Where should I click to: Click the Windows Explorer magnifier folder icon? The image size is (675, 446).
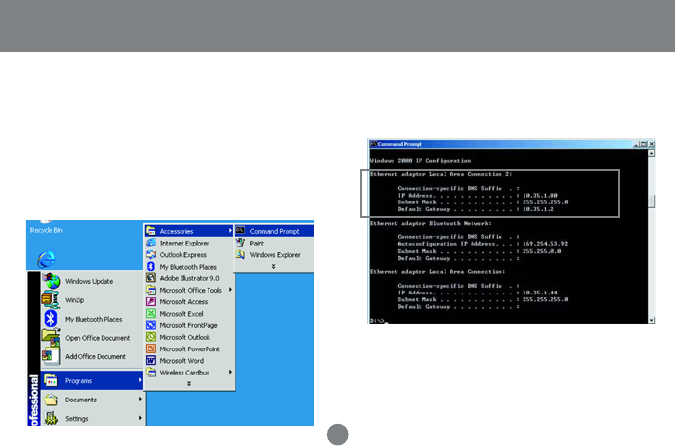pos(240,254)
